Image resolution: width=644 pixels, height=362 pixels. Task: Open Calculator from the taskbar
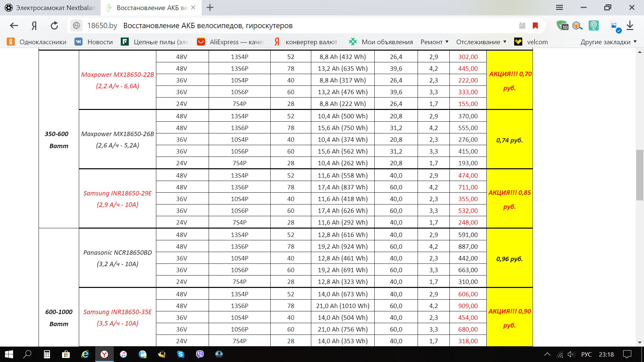[x=47, y=354]
